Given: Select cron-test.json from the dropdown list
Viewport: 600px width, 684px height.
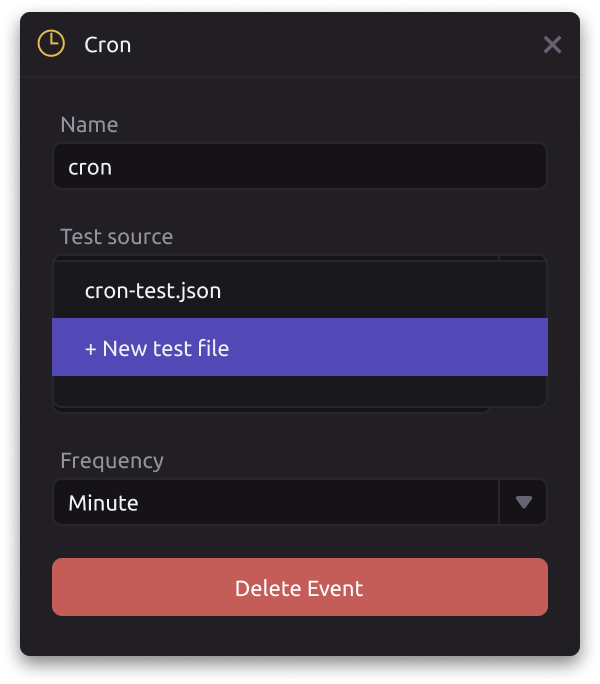Looking at the screenshot, I should [300, 290].
